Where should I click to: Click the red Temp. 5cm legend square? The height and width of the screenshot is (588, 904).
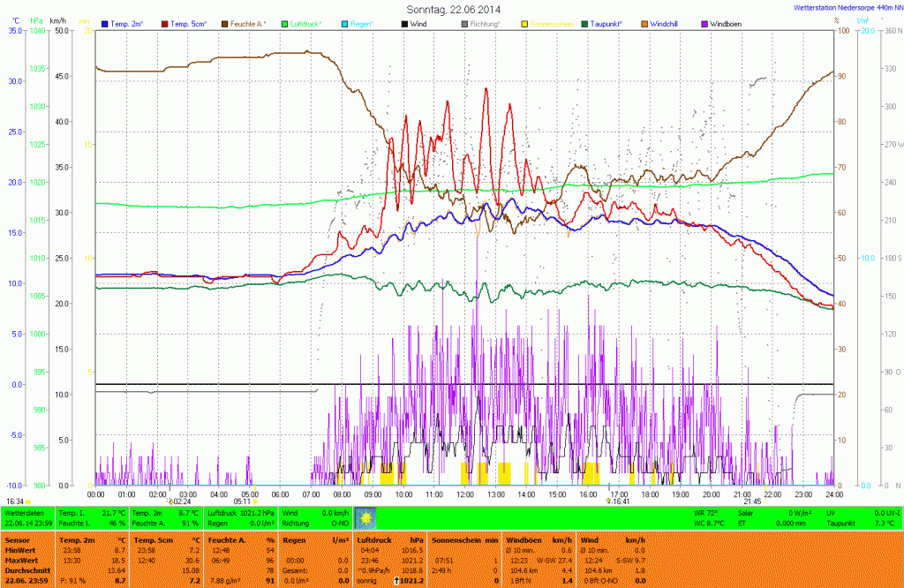coord(164,23)
